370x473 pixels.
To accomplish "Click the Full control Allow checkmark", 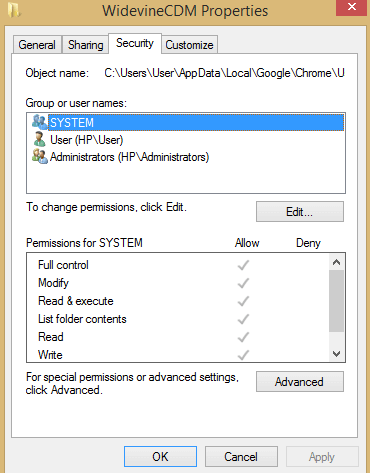I will coord(243,265).
